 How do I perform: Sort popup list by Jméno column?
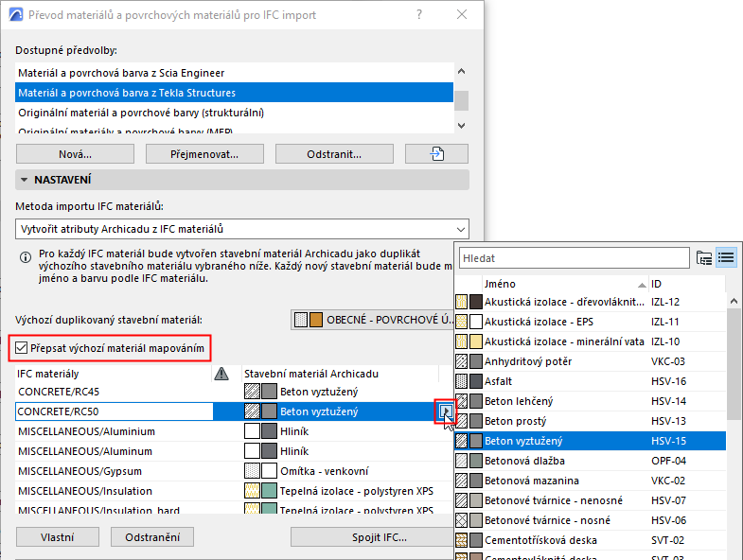565,284
